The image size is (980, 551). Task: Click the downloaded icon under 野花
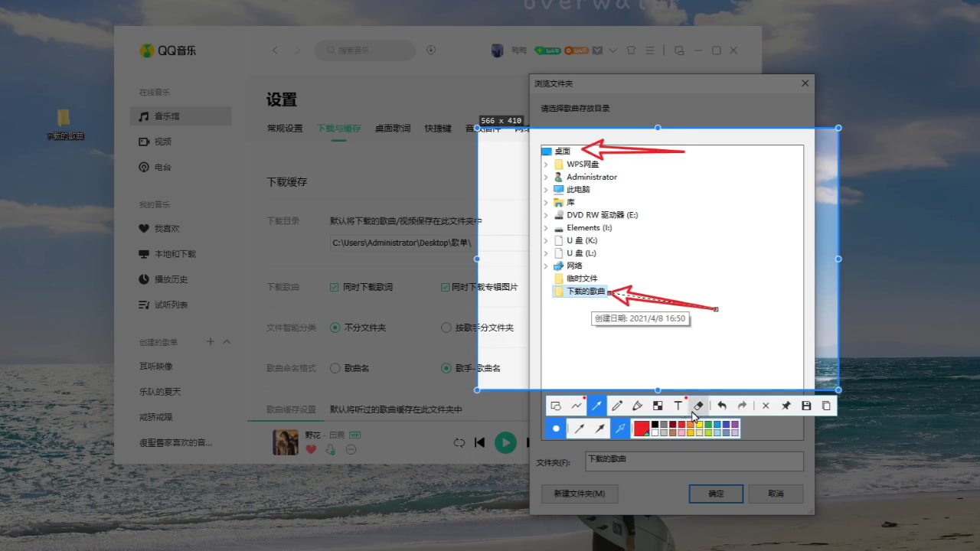(x=331, y=450)
